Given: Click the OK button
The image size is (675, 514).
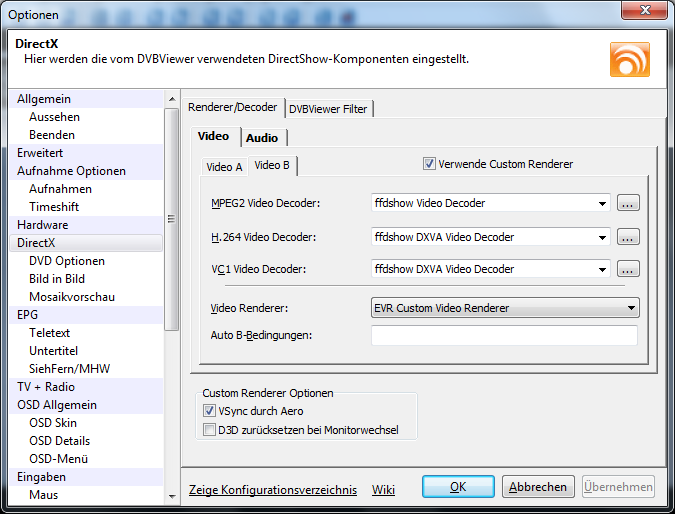Looking at the screenshot, I should (458, 487).
